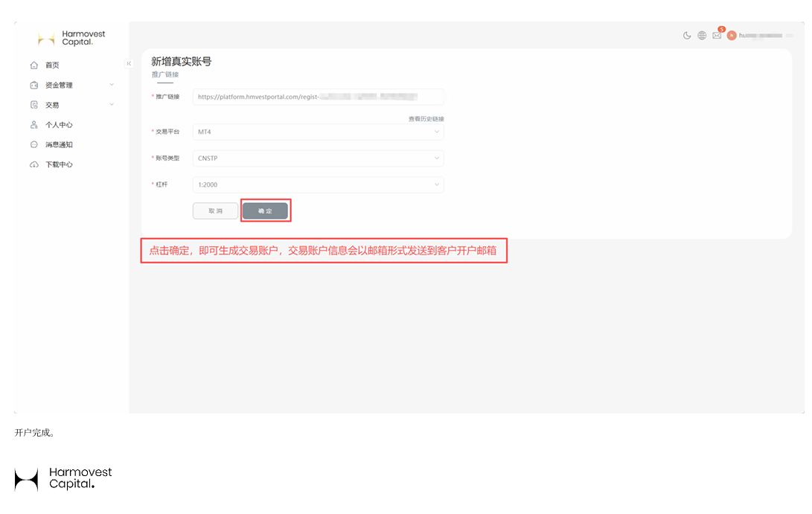
Task: Click the wallet icon beside 资金管理
Action: [34, 85]
